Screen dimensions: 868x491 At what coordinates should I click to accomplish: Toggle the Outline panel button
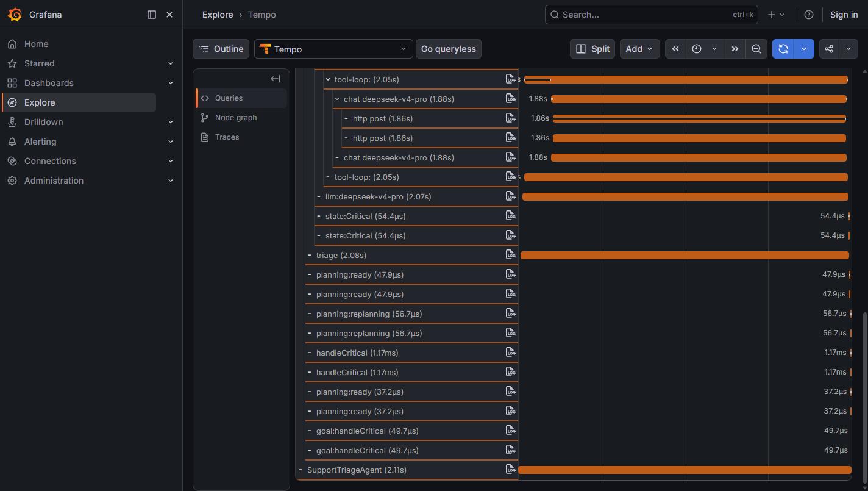coord(221,49)
